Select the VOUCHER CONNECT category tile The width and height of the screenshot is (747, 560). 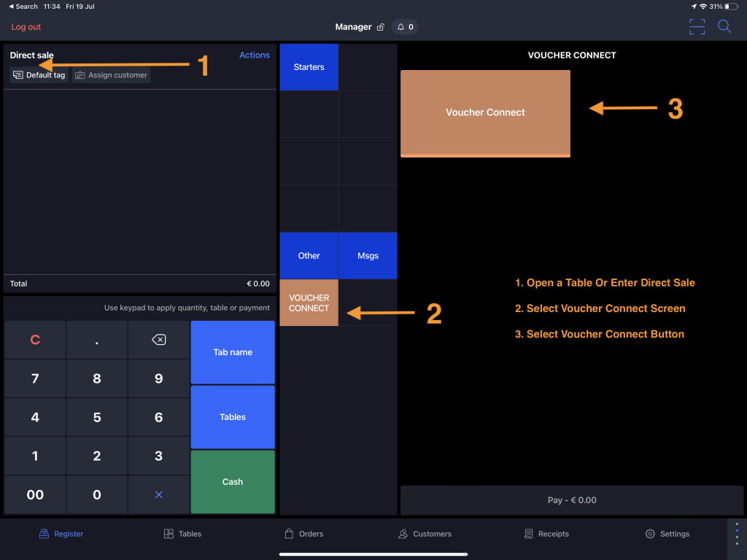coord(309,303)
